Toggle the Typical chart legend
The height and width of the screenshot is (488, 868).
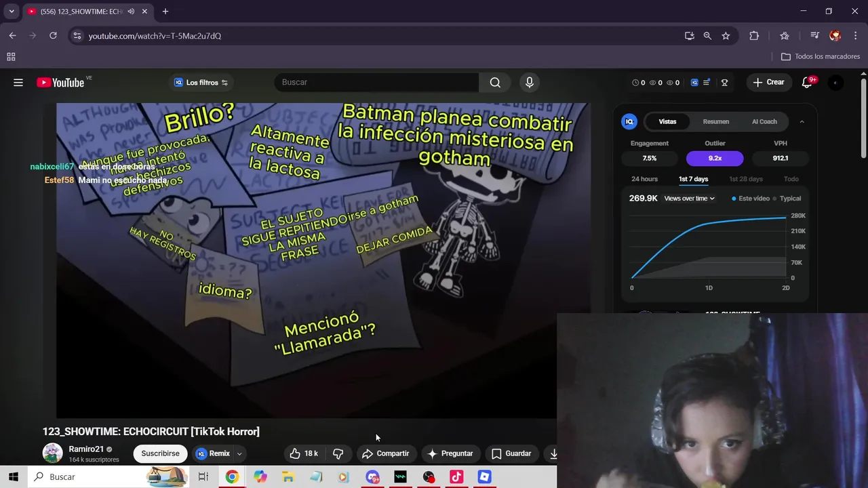click(787, 199)
